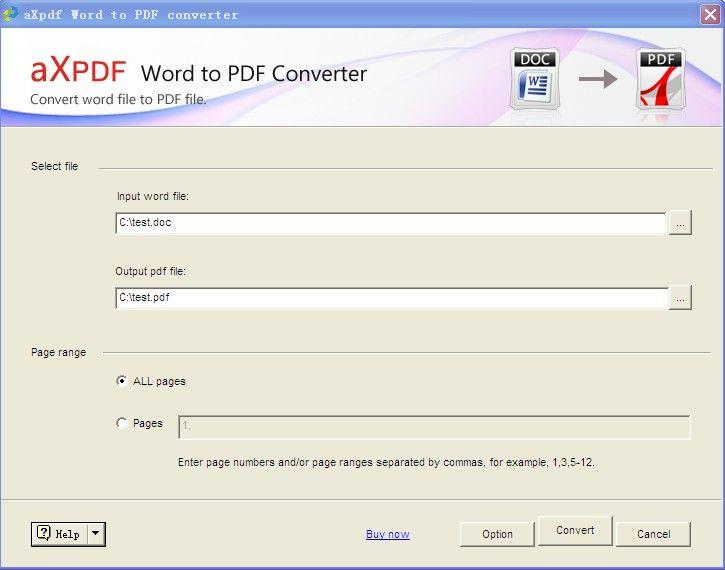This screenshot has height=570, width=725.
Task: Close the aXpdf converter window
Action: tap(708, 14)
